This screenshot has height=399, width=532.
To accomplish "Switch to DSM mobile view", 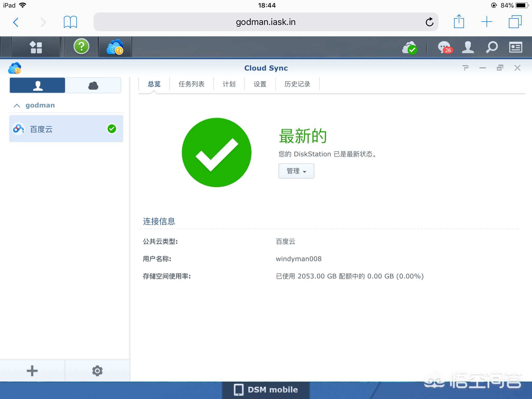I will (266, 390).
